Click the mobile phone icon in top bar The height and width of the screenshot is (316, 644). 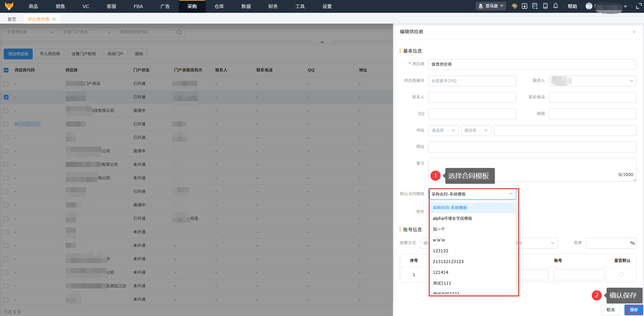(545, 6)
